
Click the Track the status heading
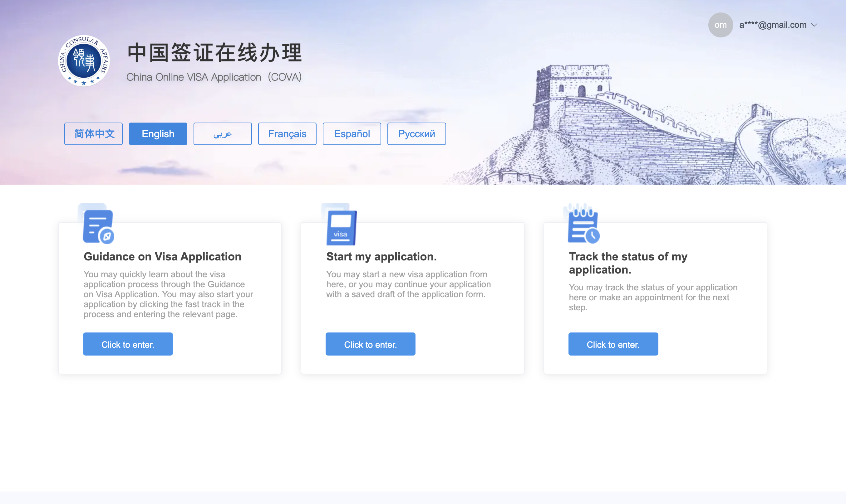(x=628, y=263)
